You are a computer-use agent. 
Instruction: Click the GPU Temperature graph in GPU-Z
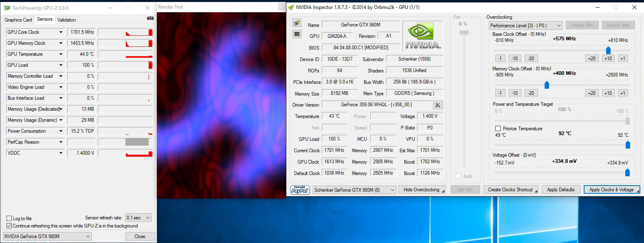click(125, 54)
